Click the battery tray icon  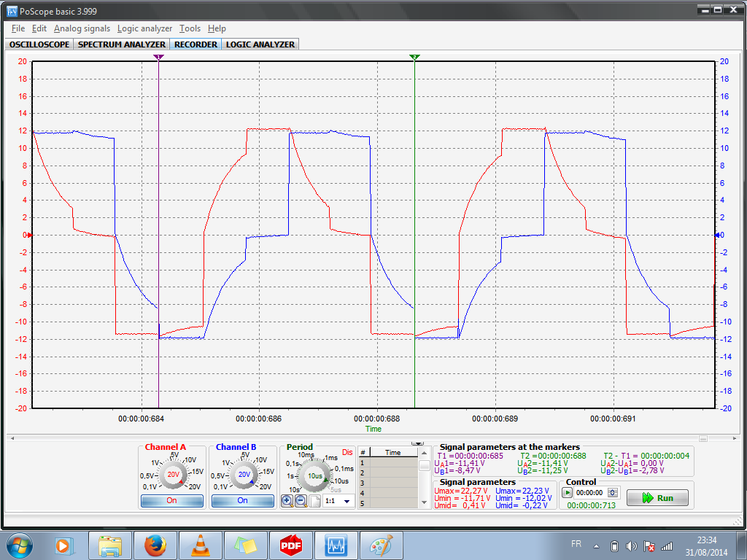(614, 545)
